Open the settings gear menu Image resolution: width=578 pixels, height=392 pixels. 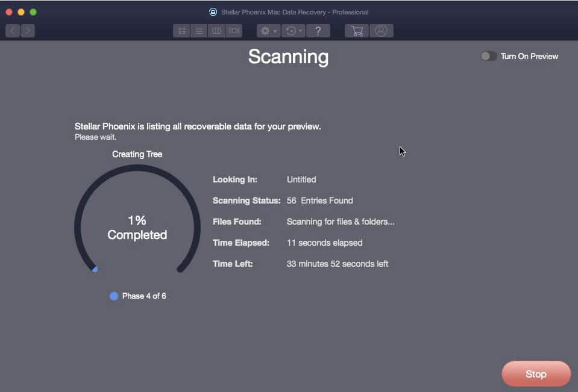pyautogui.click(x=269, y=31)
